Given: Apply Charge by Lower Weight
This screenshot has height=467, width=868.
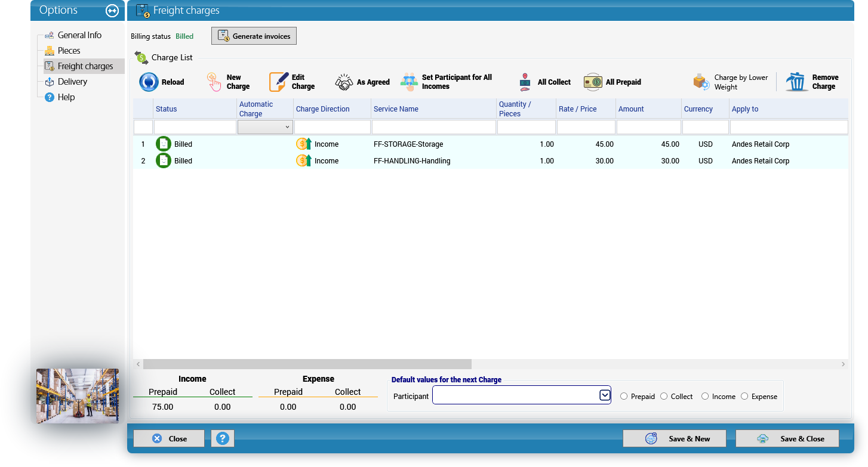Looking at the screenshot, I should [731, 82].
